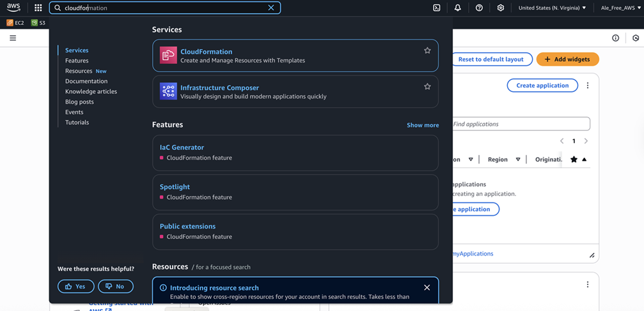Image resolution: width=644 pixels, height=311 pixels.
Task: Click thumbs-down No feedback button
Action: click(115, 286)
